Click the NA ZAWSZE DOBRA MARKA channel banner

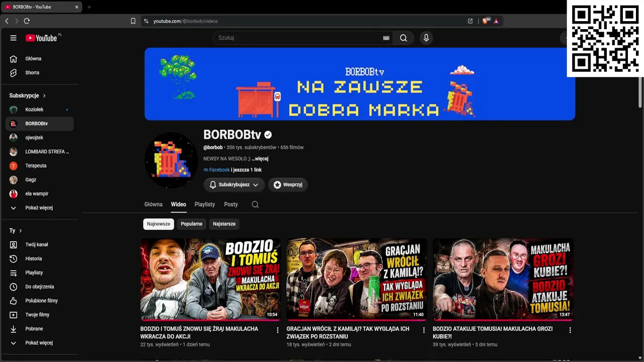(360, 84)
